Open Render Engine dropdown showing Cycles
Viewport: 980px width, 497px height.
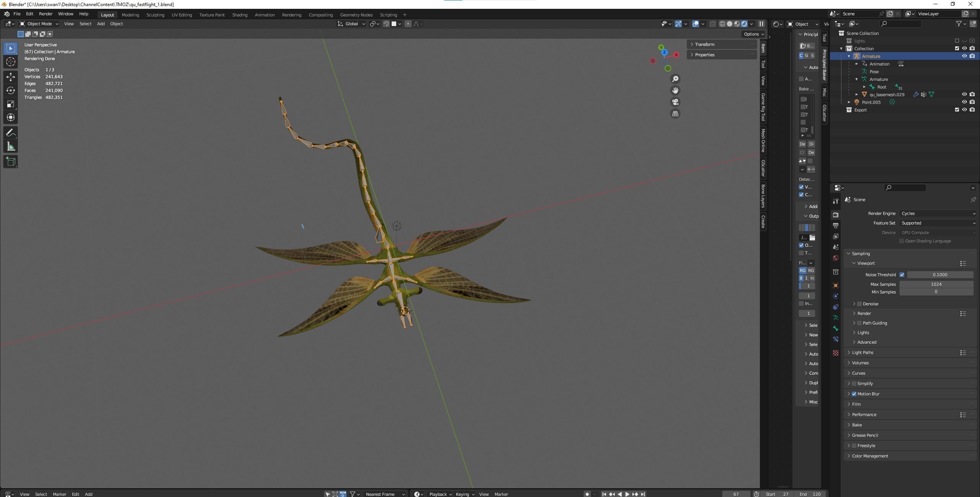938,213
